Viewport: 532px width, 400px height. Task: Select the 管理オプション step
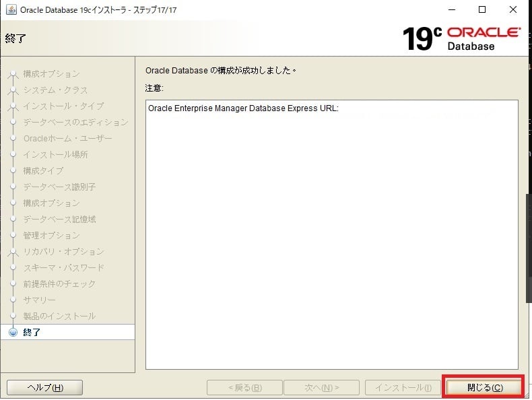coord(51,235)
